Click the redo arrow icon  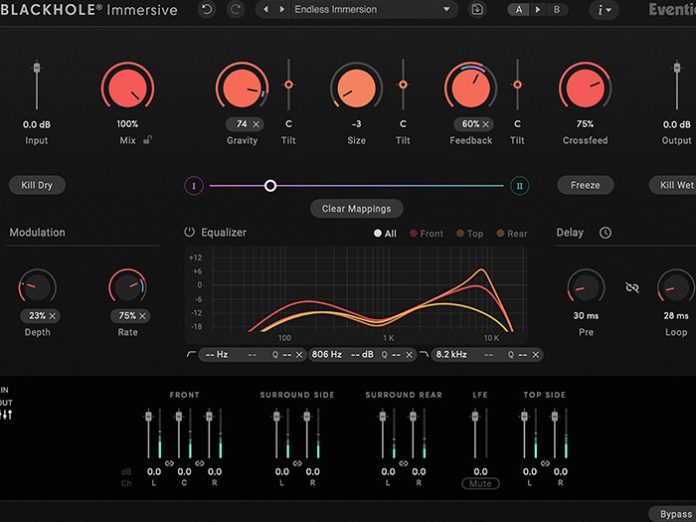[235, 9]
